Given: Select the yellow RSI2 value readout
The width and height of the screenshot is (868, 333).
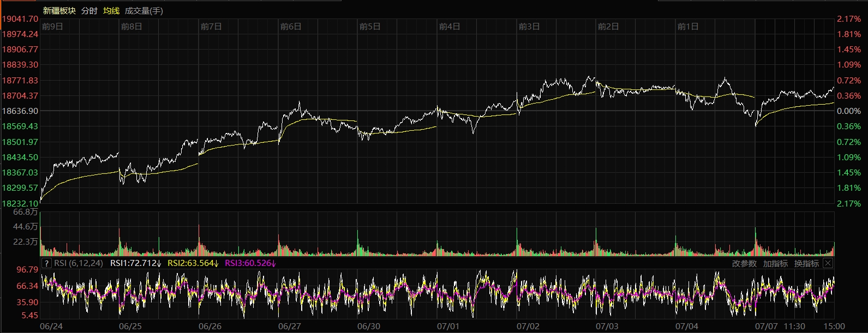Looking at the screenshot, I should point(193,263).
